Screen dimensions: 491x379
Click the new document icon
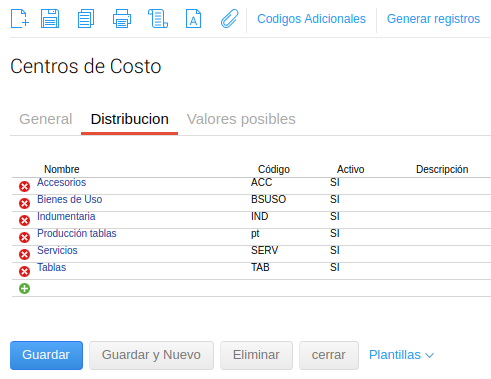click(x=20, y=19)
